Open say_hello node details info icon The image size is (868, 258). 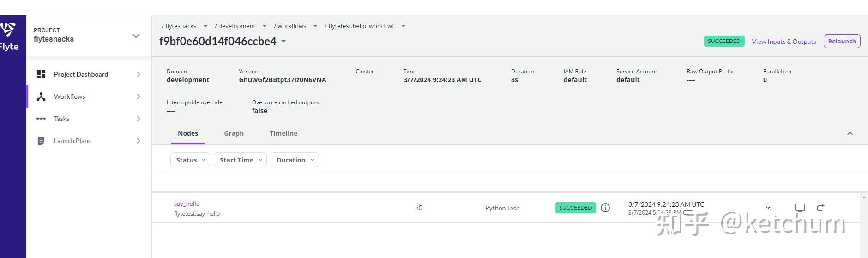pos(605,208)
